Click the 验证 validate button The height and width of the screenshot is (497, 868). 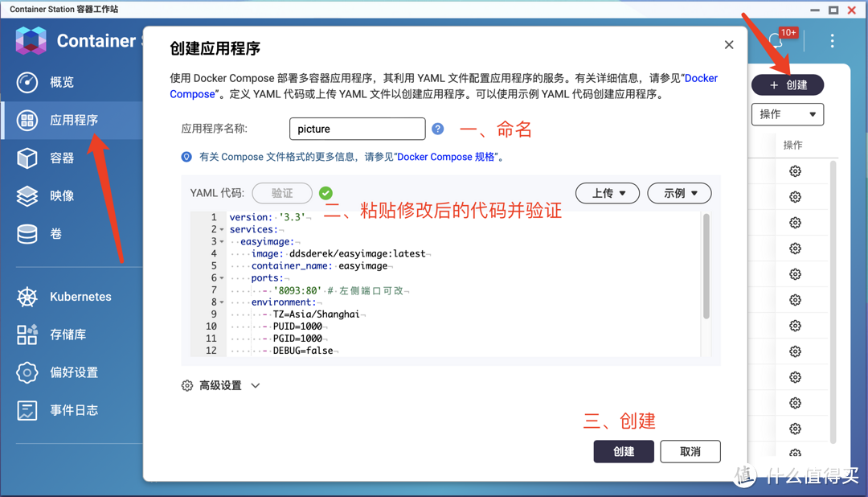coord(282,193)
